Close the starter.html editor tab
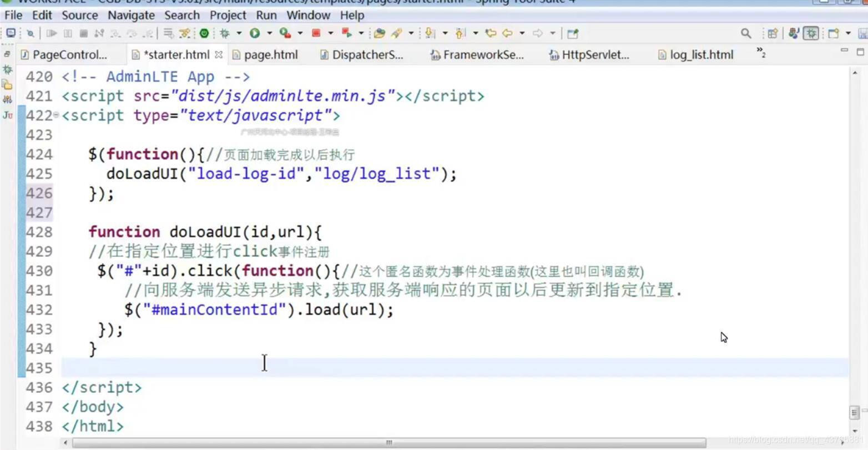 pyautogui.click(x=219, y=54)
